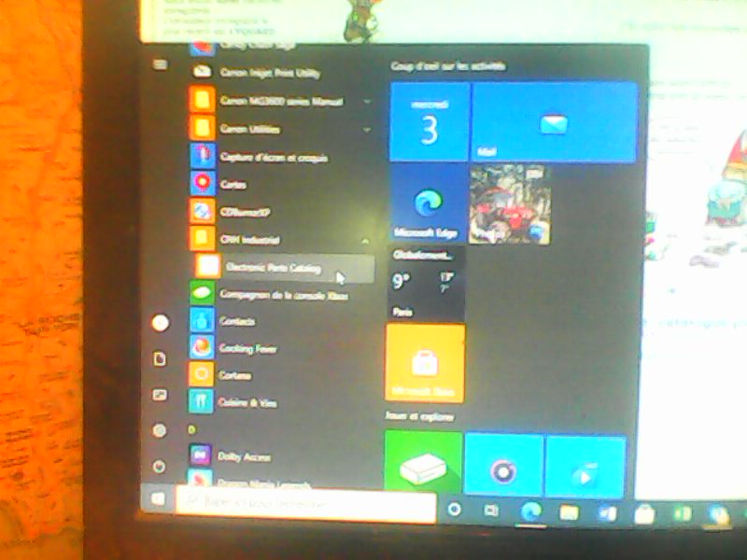Click the Coup d'œil sur les activités header
This screenshot has width=747, height=560.
(447, 65)
